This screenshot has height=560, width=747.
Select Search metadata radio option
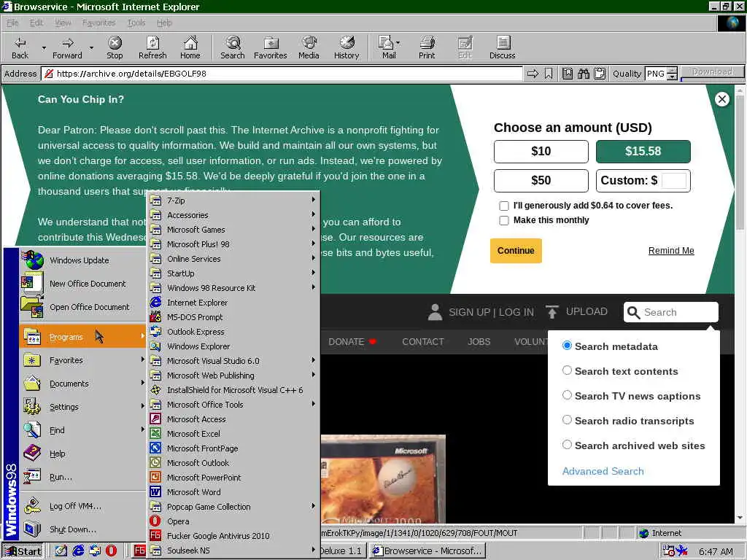567,346
